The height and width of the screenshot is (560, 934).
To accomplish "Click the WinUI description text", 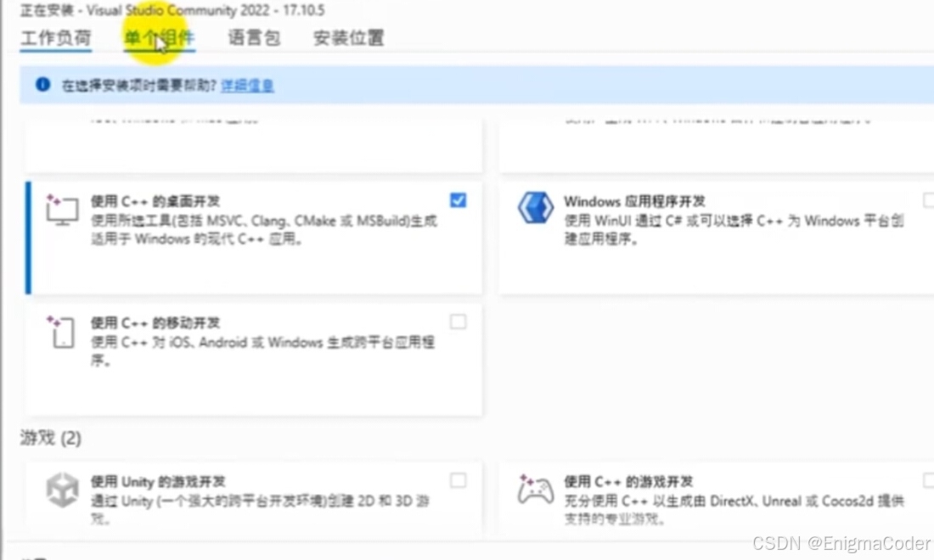I will click(x=734, y=230).
